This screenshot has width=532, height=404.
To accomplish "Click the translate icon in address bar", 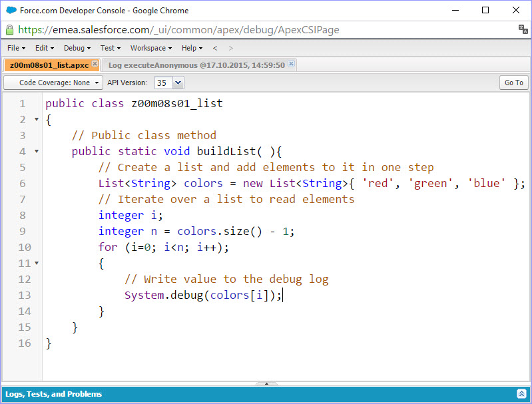I will 523,29.
